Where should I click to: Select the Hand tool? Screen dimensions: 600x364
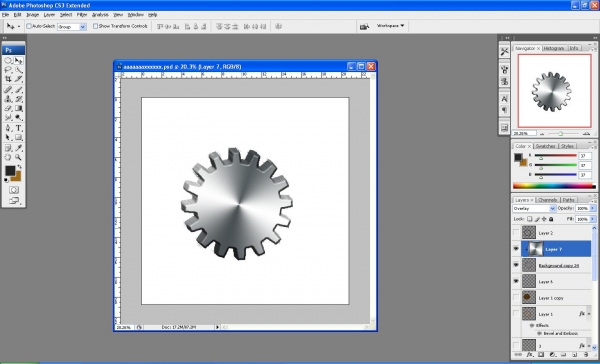8,157
